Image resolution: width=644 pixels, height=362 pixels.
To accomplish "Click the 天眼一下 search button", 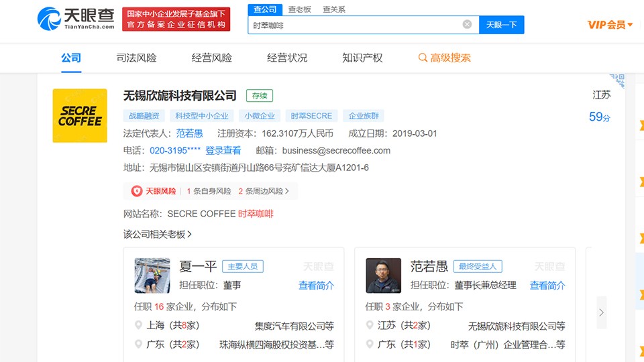I will [502, 25].
